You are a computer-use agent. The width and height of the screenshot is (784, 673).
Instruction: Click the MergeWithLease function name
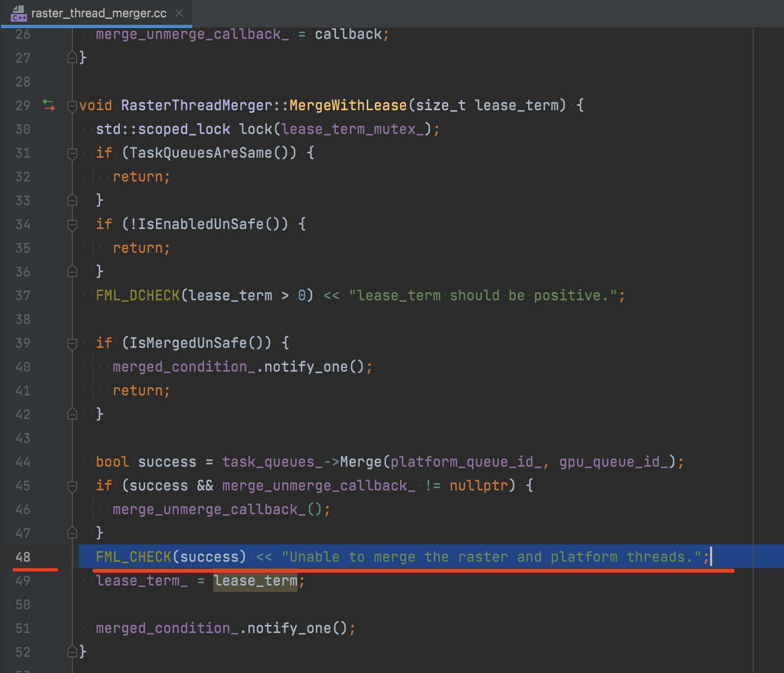tap(348, 105)
